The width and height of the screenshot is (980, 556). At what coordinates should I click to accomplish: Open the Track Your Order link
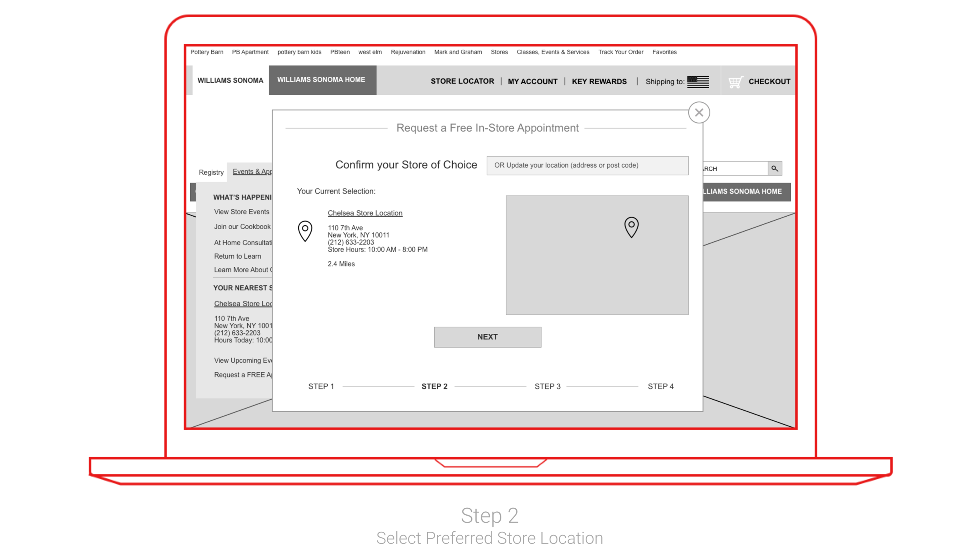[621, 52]
